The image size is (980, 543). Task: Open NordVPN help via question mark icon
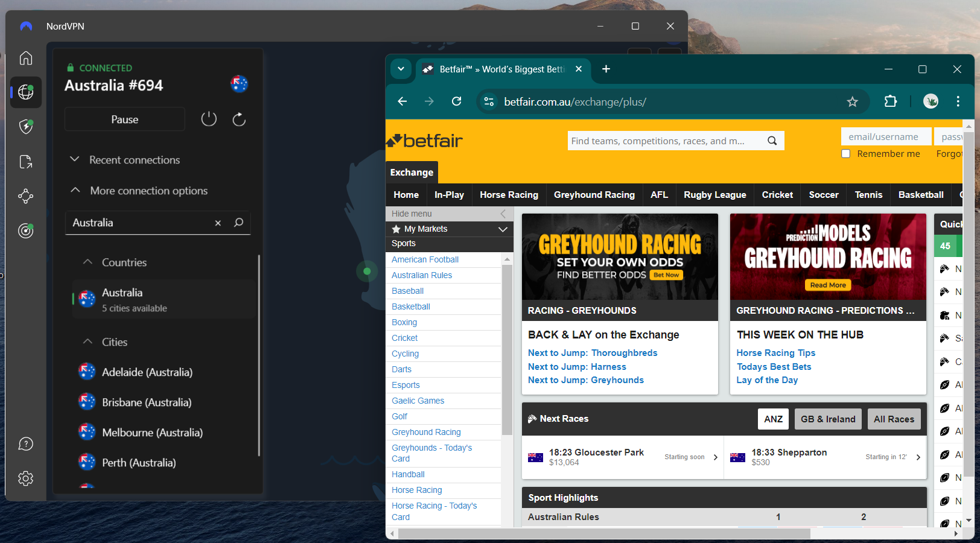(25, 443)
